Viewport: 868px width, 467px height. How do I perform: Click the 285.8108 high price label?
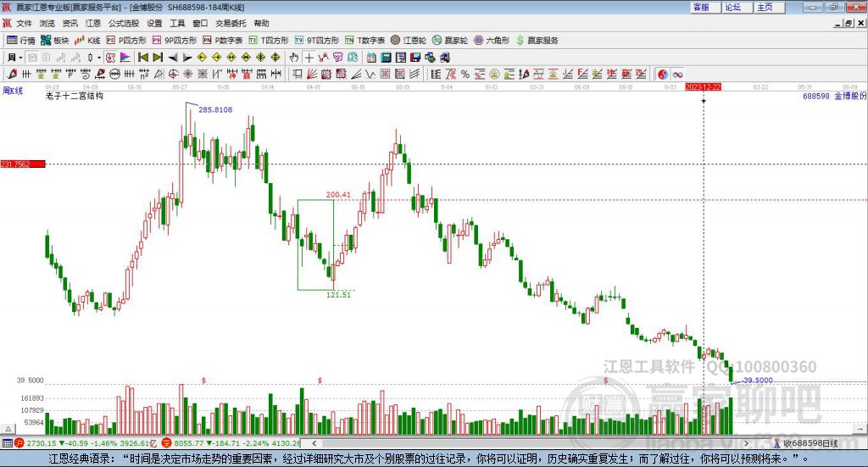tap(215, 109)
